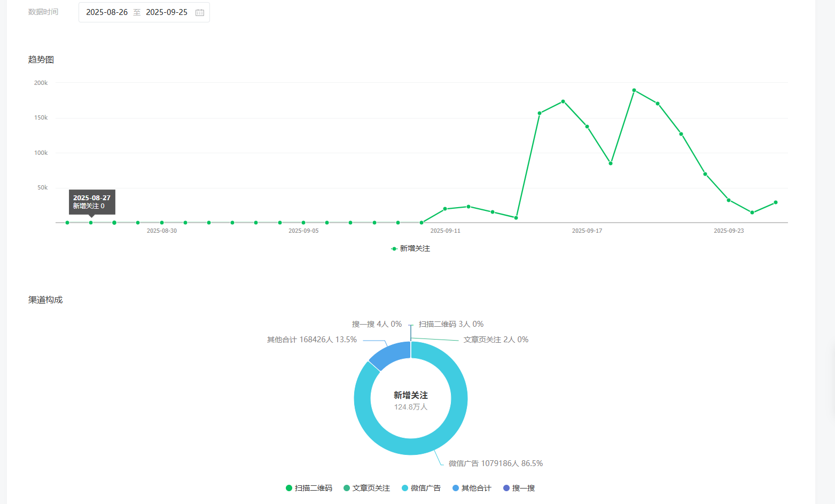Select end date 2025-09-25 field

tap(167, 12)
